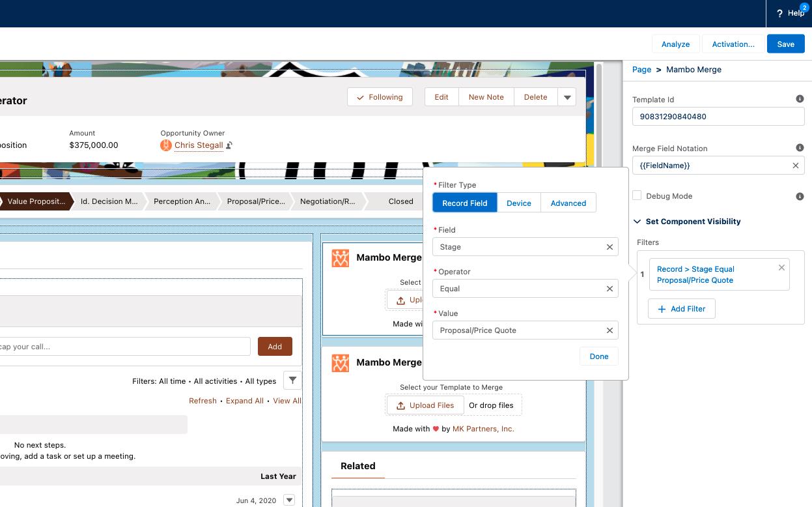Clear the Proposal/Price Quote value
This screenshot has width=812, height=507.
pos(609,330)
